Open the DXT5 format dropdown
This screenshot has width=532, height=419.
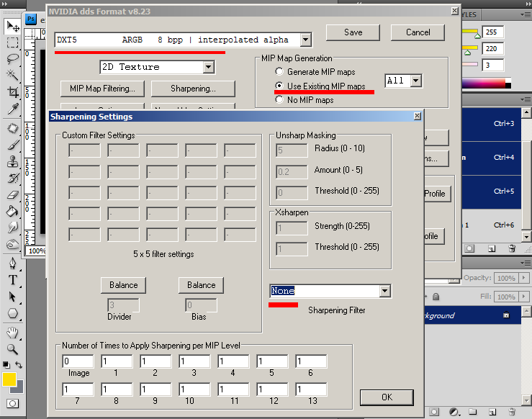pos(306,40)
